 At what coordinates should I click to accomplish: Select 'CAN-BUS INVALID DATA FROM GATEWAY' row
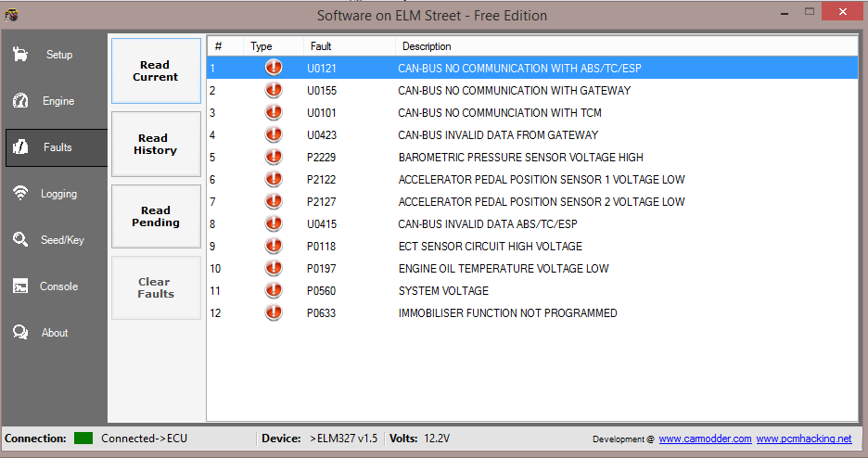532,135
